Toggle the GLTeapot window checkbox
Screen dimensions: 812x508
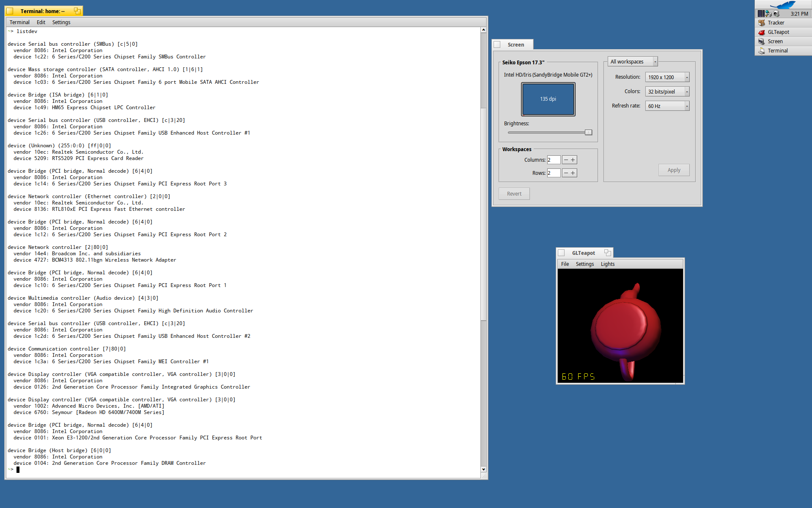coord(560,252)
